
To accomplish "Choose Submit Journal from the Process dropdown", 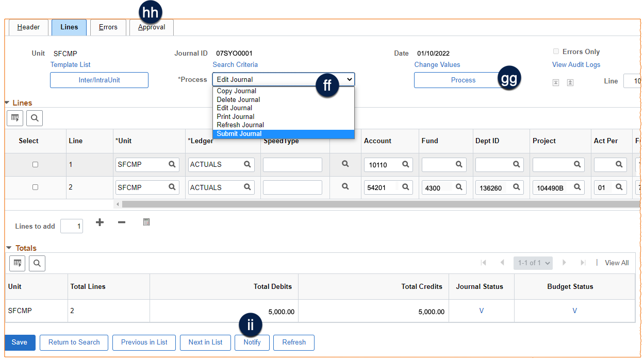I will [238, 133].
